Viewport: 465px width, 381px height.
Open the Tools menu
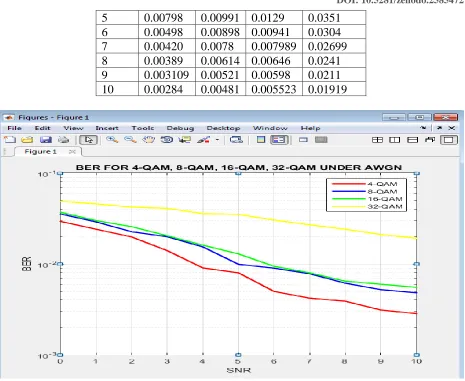pyautogui.click(x=143, y=128)
